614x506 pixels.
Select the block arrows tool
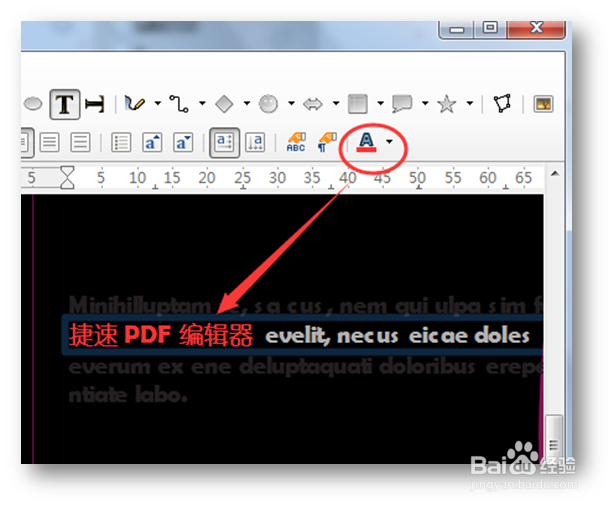pos(313,104)
